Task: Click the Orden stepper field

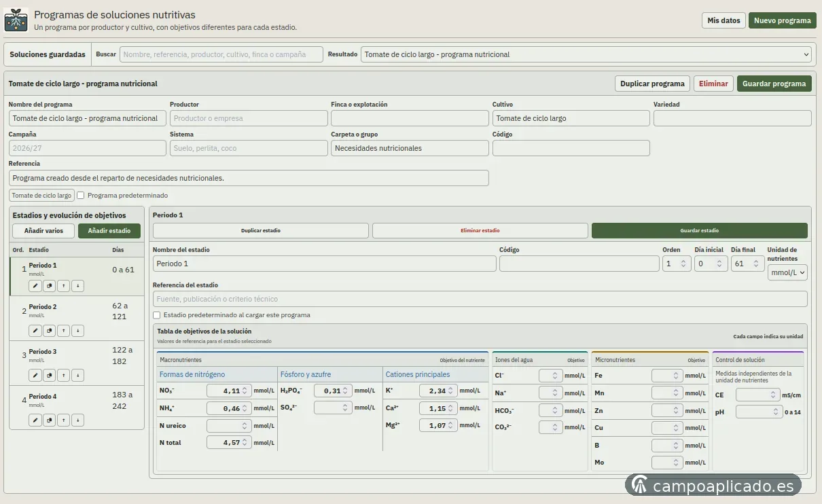Action: point(677,264)
